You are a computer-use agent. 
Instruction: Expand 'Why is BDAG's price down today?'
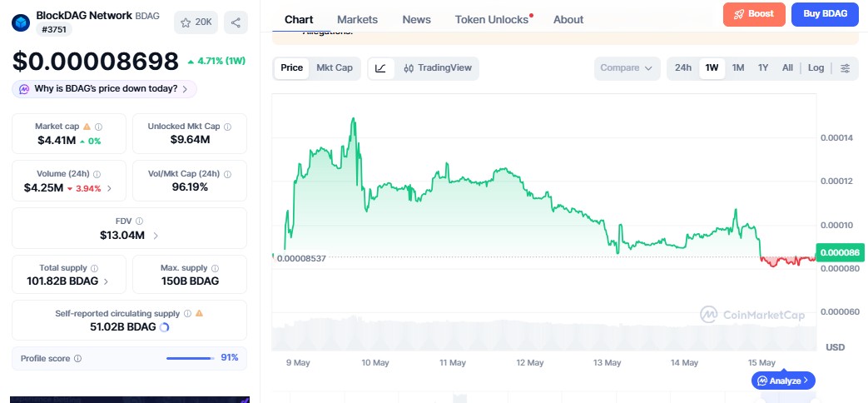click(104, 89)
